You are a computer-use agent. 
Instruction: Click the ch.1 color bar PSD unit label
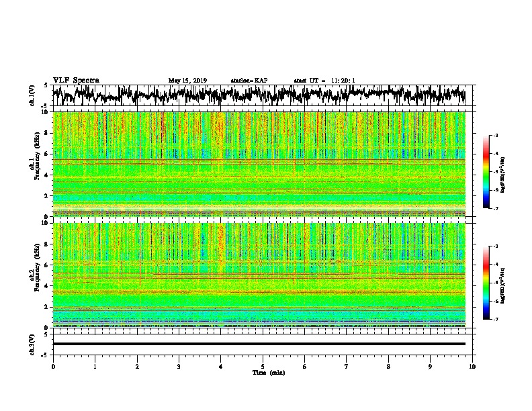coord(502,175)
